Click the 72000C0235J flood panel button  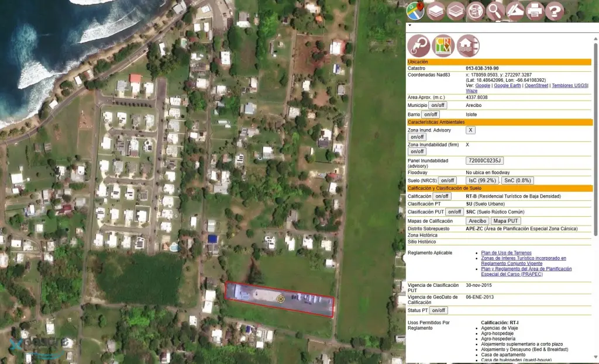[485, 161]
